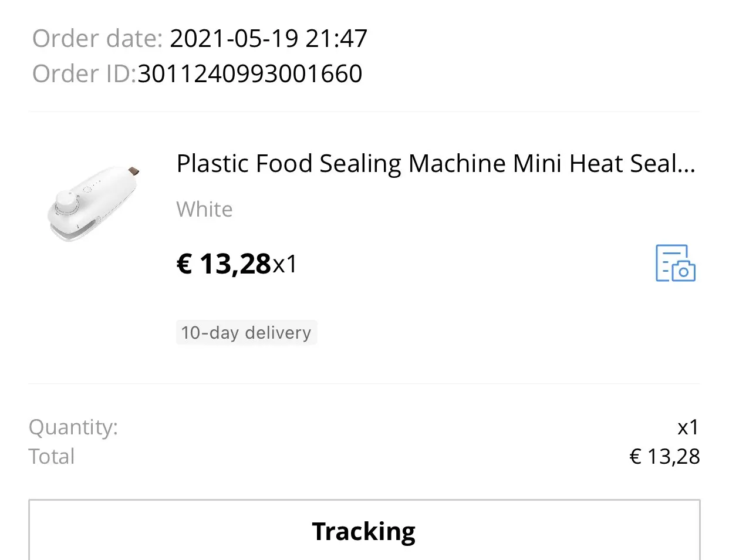The width and height of the screenshot is (729, 560).
Task: Click the € 13,28 total amount
Action: pos(664,457)
